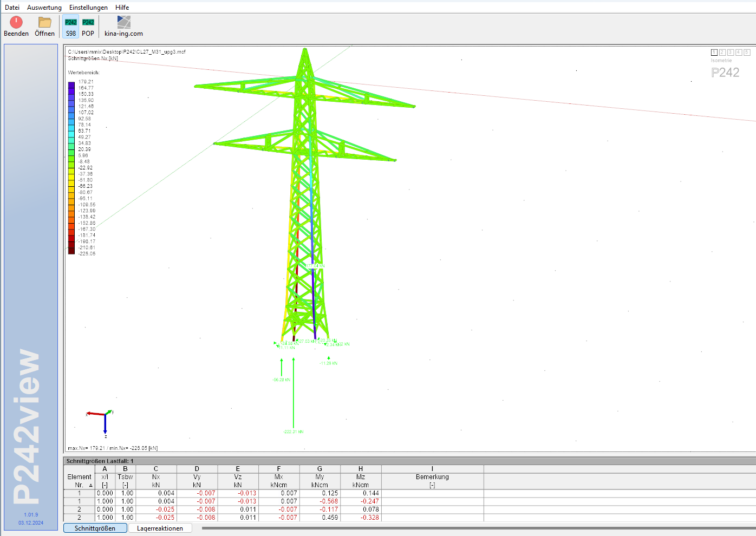This screenshot has width=756, height=536.
Task: Open the Auswertung menu
Action: 44,8
